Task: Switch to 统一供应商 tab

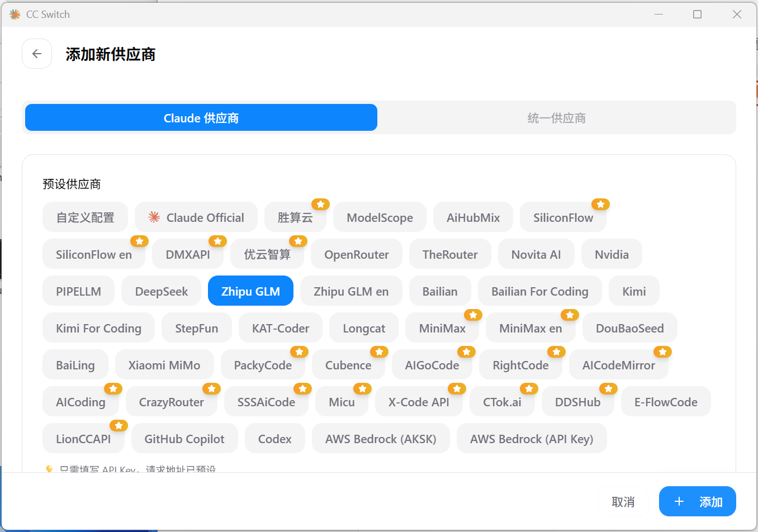Action: (556, 117)
